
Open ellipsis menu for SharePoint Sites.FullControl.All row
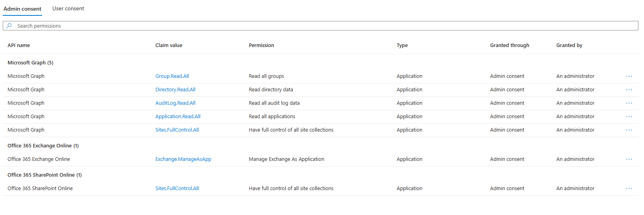pyautogui.click(x=629, y=189)
